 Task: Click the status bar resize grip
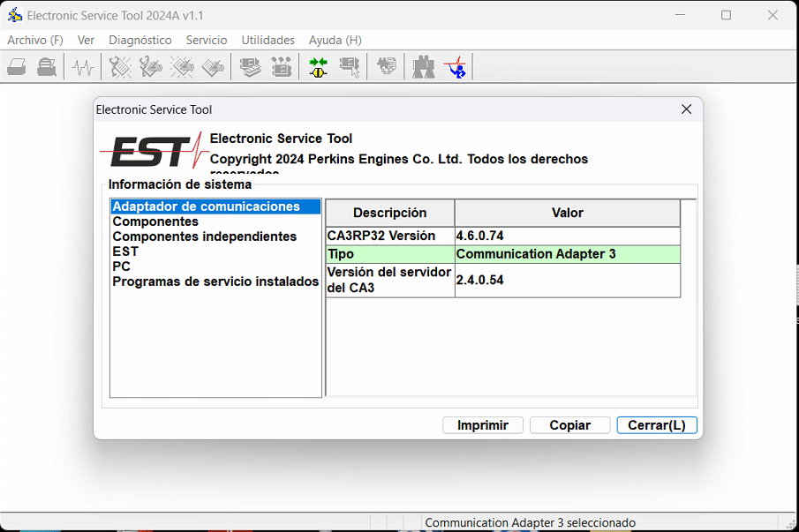792,522
